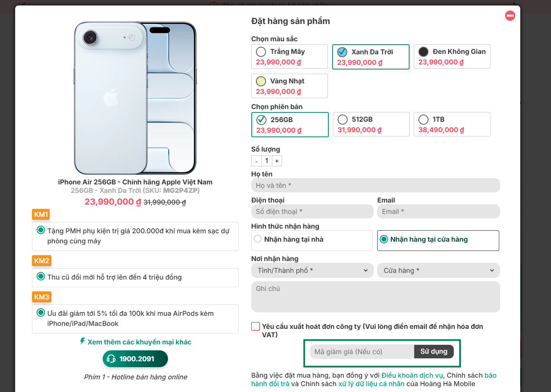551x392 pixels.
Task: Decrease quantity with minus button
Action: 256,161
